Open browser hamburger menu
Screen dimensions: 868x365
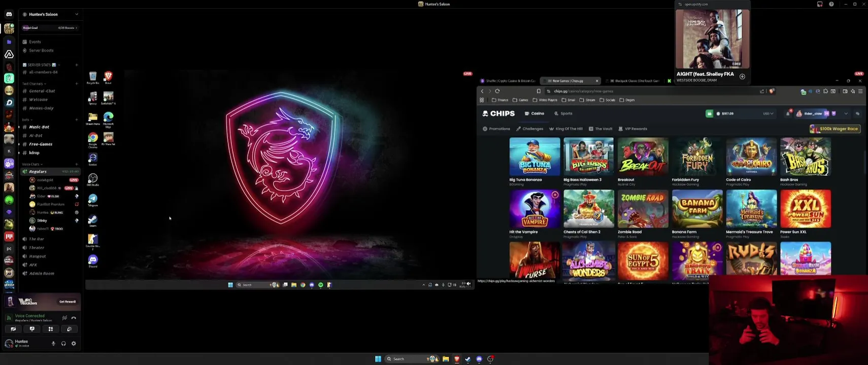pos(860,91)
